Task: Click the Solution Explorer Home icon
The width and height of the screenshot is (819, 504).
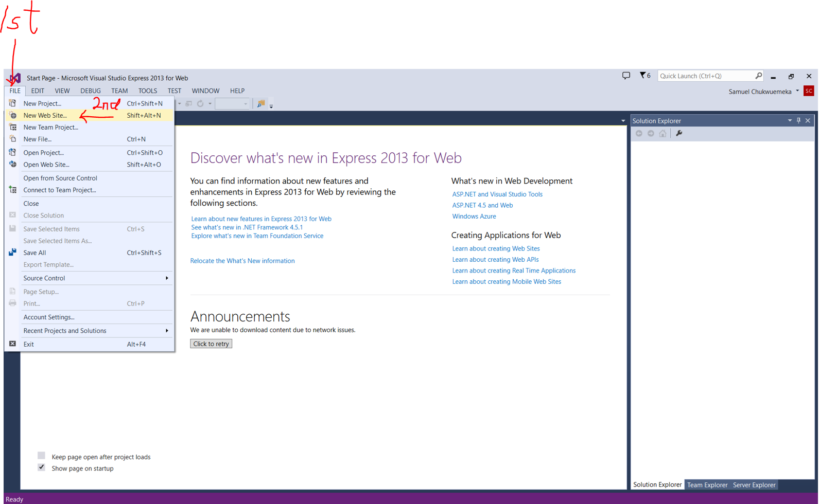Action: tap(663, 133)
